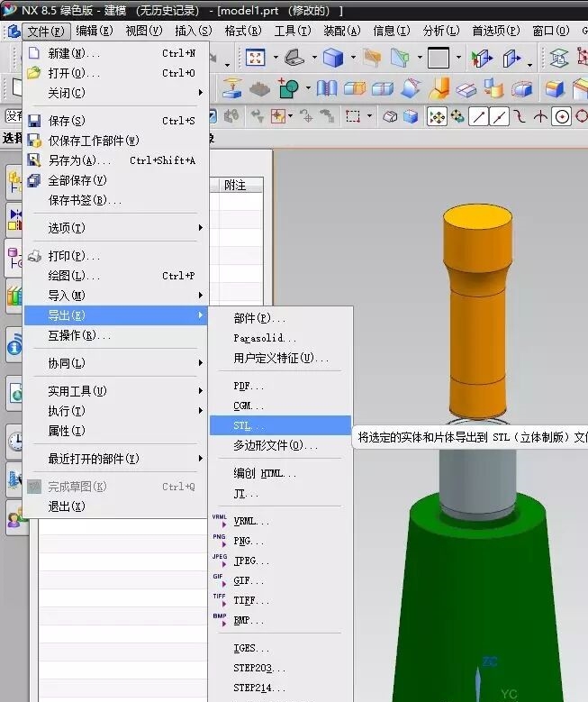Expand the Import (导入) submenu arrow
This screenshot has height=702, width=588.
[201, 296]
